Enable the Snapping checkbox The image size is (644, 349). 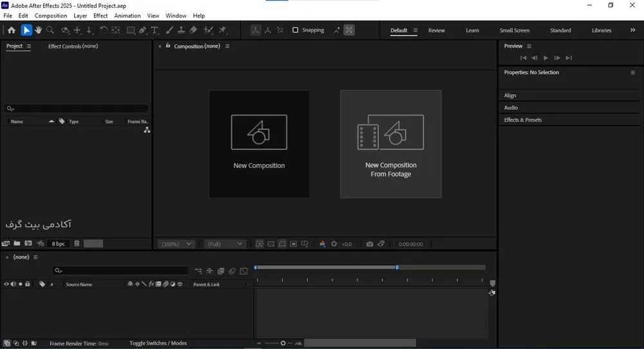[296, 30]
